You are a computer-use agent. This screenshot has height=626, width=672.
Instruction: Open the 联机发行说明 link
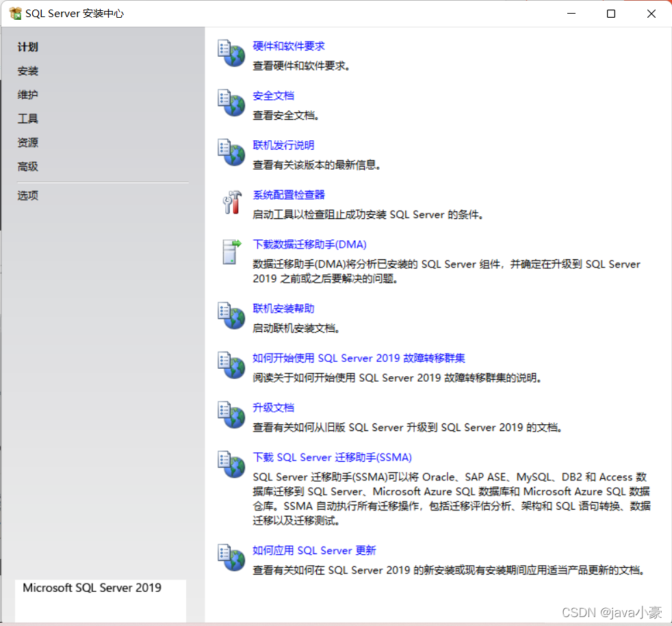(283, 145)
